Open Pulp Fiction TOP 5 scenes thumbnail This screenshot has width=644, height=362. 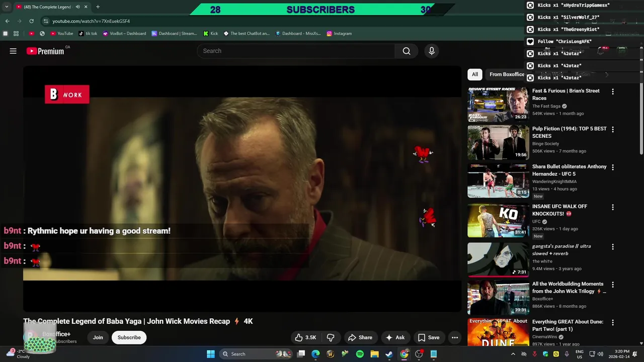[x=498, y=142]
